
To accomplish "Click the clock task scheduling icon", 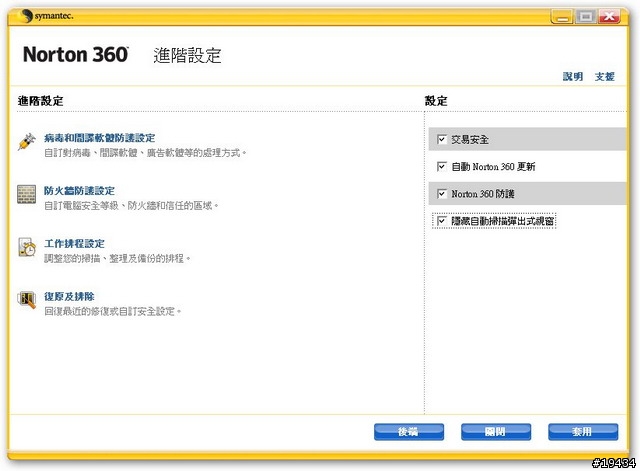I will (27, 247).
